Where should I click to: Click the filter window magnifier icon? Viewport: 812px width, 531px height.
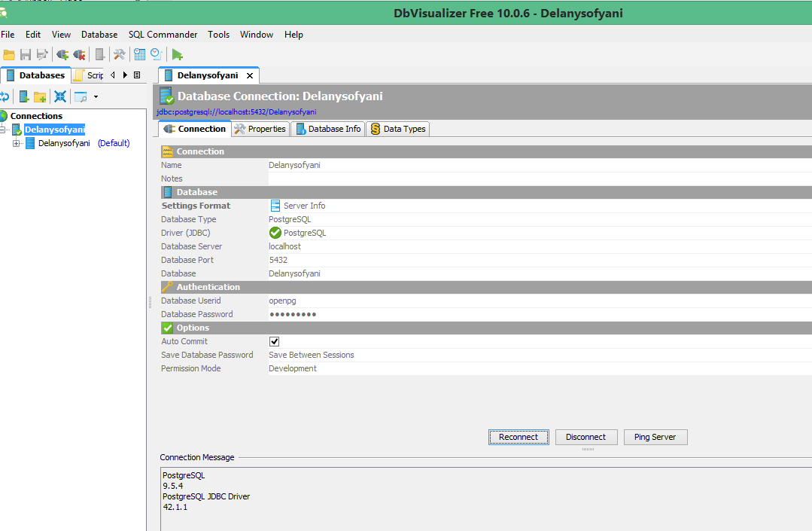coord(81,97)
